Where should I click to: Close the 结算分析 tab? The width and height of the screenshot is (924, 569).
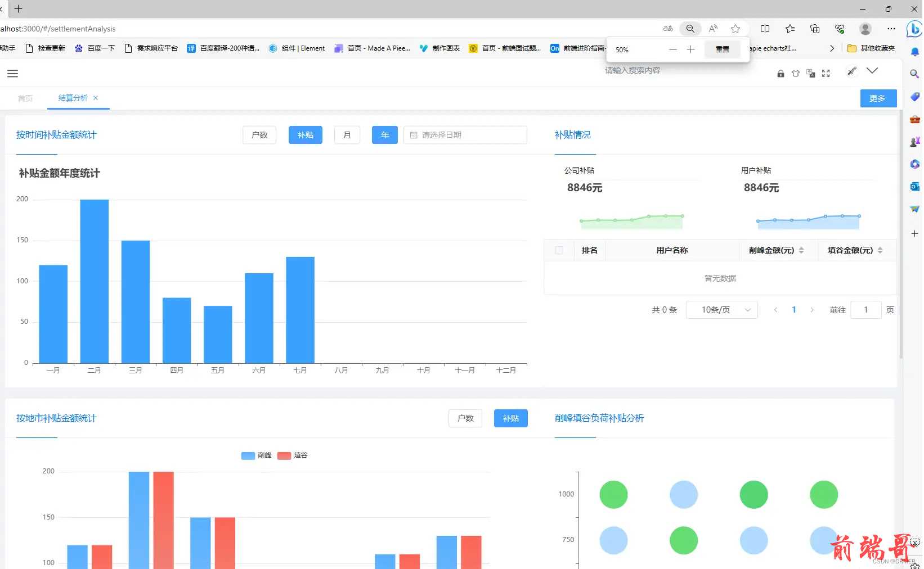(x=96, y=98)
